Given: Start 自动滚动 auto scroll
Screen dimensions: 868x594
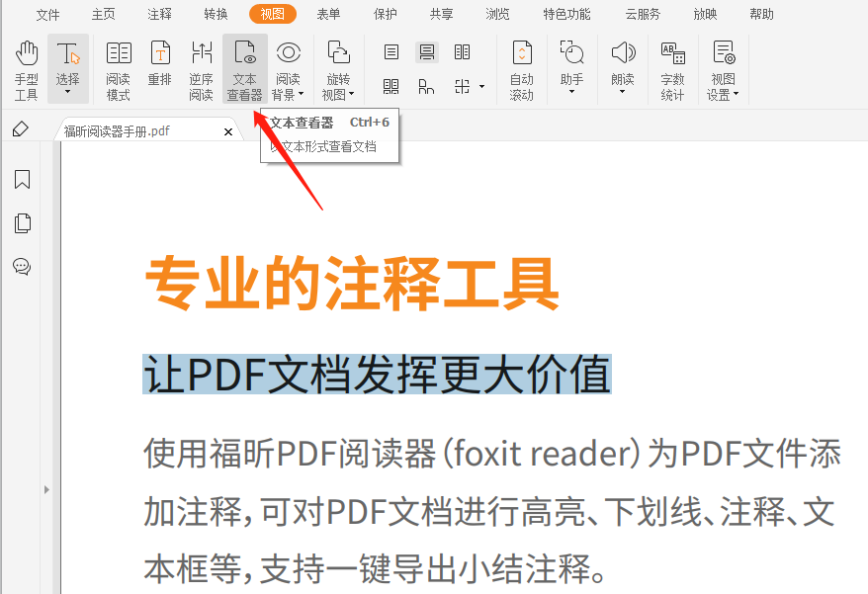Looking at the screenshot, I should click(x=521, y=69).
